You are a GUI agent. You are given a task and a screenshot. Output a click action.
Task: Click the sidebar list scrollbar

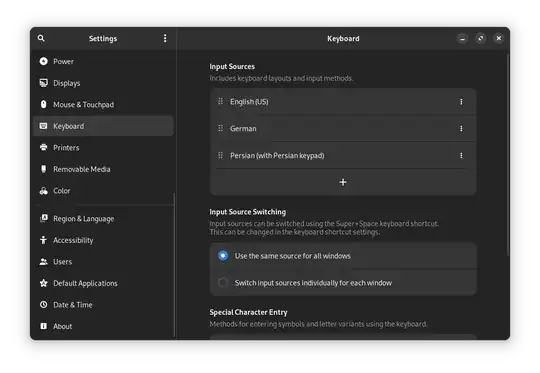coord(174,265)
